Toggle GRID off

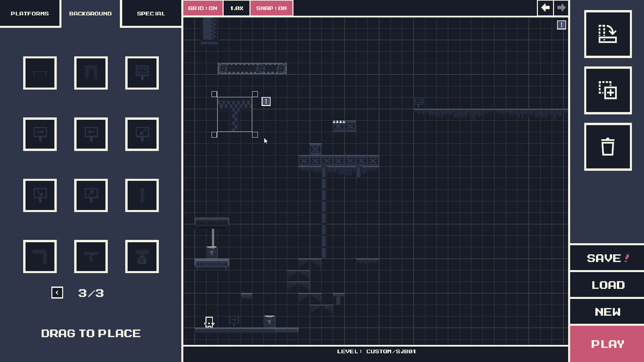pyautogui.click(x=203, y=8)
